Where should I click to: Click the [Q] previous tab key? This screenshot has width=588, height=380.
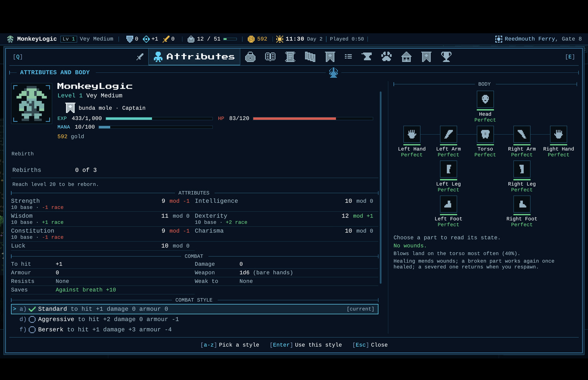[18, 57]
